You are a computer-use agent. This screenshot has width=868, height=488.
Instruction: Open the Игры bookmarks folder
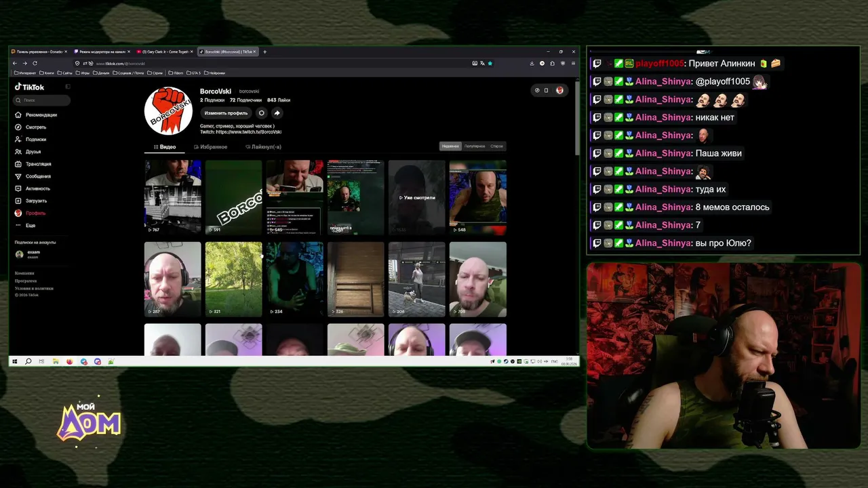[x=83, y=73]
